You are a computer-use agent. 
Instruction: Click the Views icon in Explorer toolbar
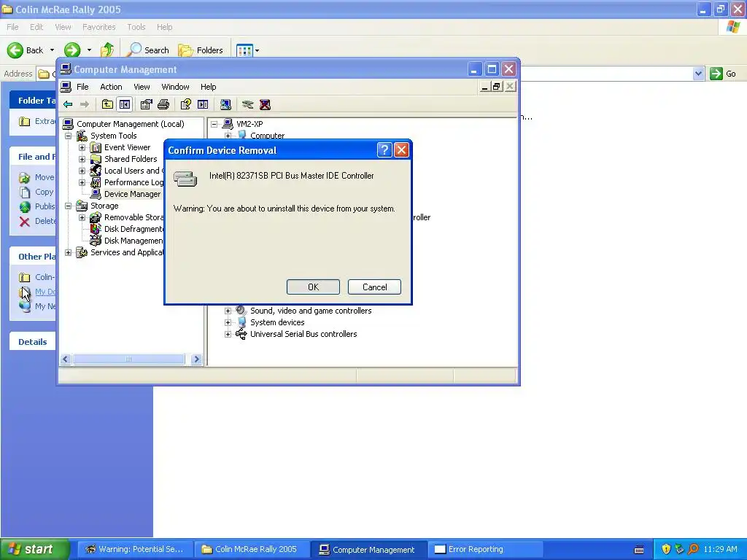point(244,50)
